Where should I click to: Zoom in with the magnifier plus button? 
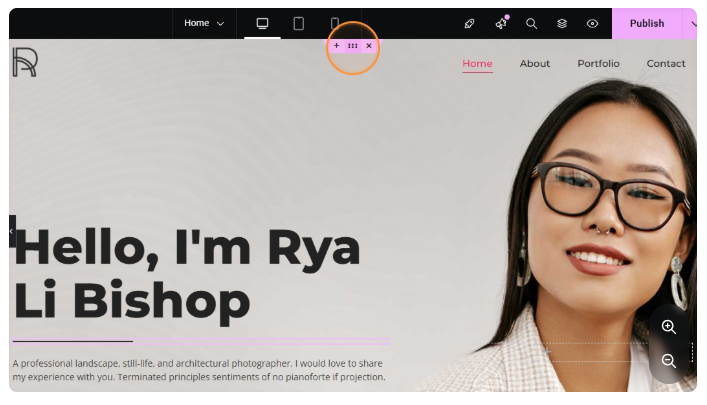(x=669, y=327)
